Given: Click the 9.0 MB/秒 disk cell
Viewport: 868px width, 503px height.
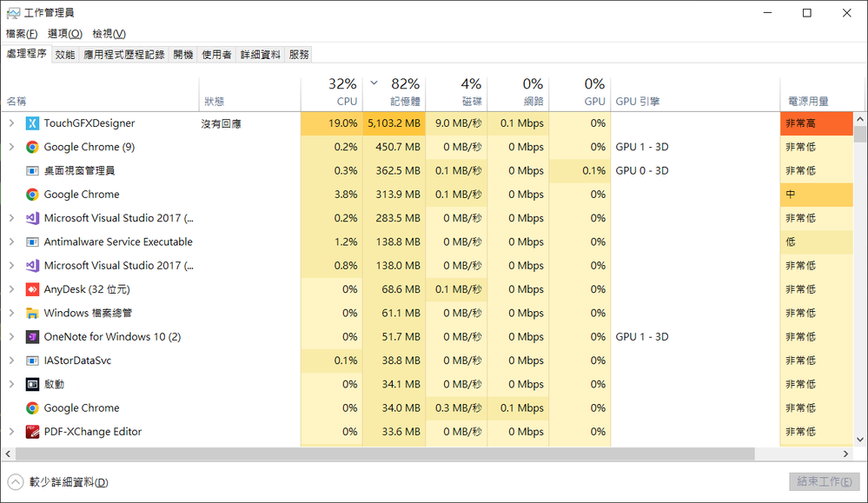Looking at the screenshot, I should pyautogui.click(x=457, y=123).
